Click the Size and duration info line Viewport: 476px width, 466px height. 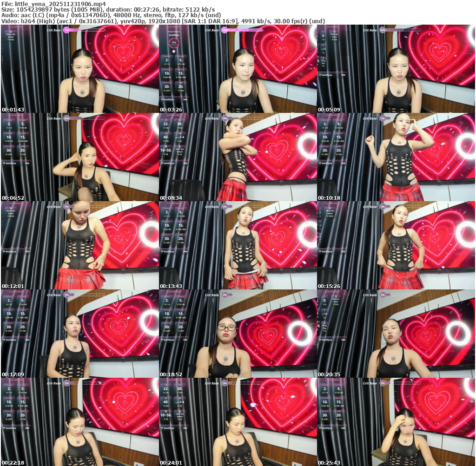[x=108, y=9]
